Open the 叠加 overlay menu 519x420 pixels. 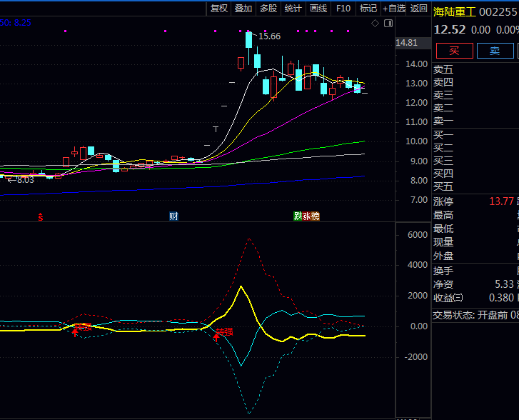coord(243,9)
